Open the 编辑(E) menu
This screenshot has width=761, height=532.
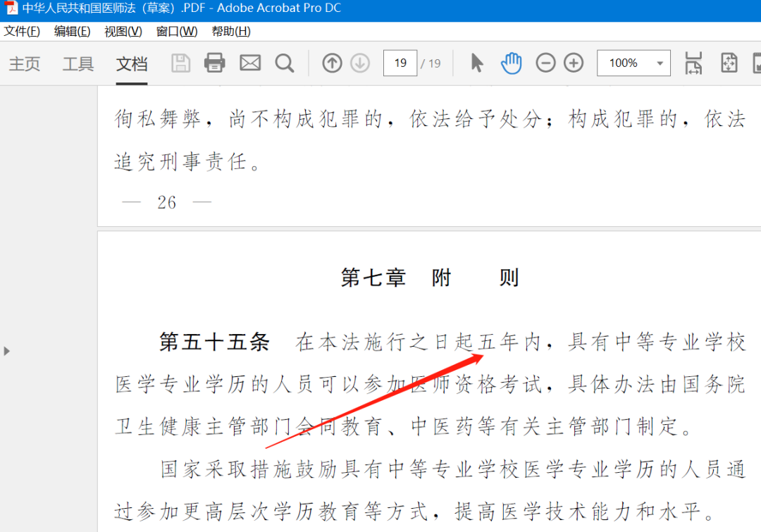[x=72, y=32]
